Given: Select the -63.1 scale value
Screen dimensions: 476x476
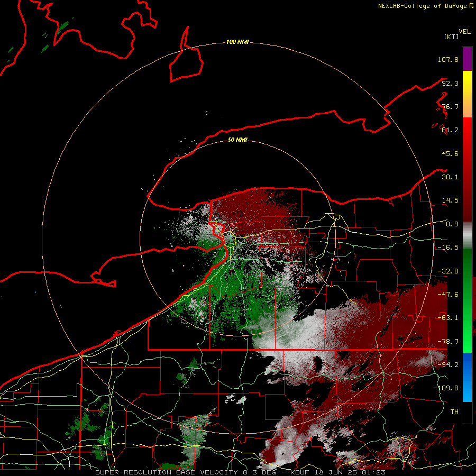Looking at the screenshot, I should [x=448, y=318].
